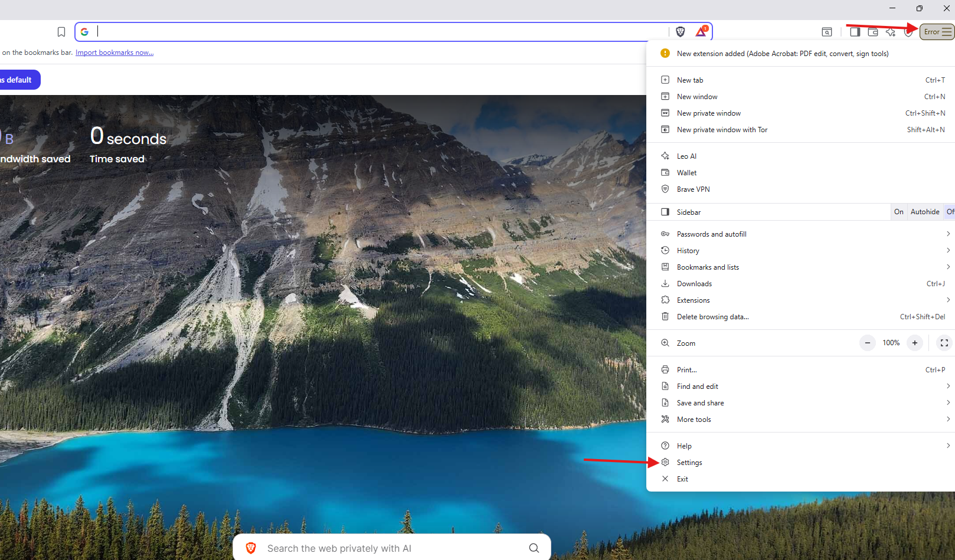Click the Leo AI sparkle toolbar icon
Viewport: 955px width, 560px height.
click(x=891, y=32)
